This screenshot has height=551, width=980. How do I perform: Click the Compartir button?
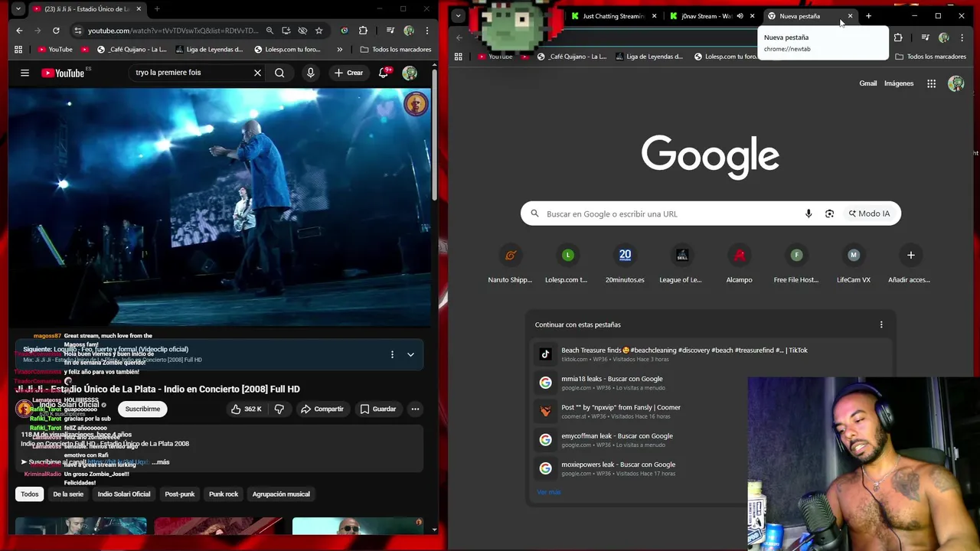point(322,409)
